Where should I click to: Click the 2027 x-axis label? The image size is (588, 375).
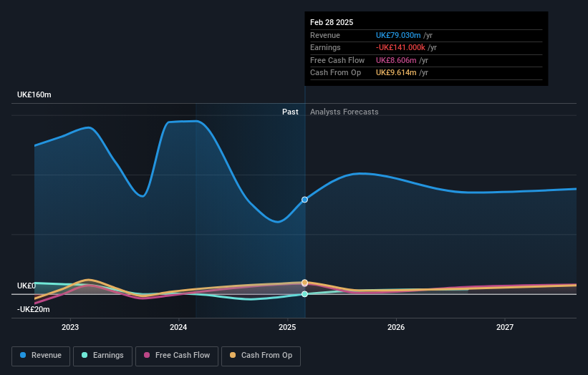coord(505,327)
